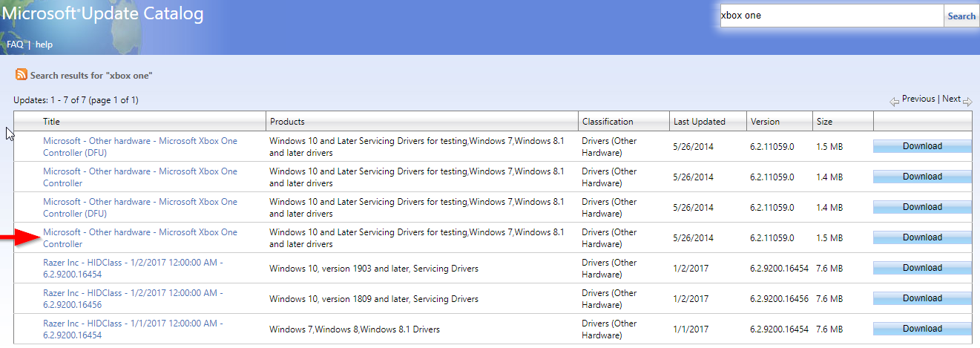980x348 pixels.
Task: Click the "6.2.9200.16454" version cell in the 1903 row
Action: coord(780,269)
